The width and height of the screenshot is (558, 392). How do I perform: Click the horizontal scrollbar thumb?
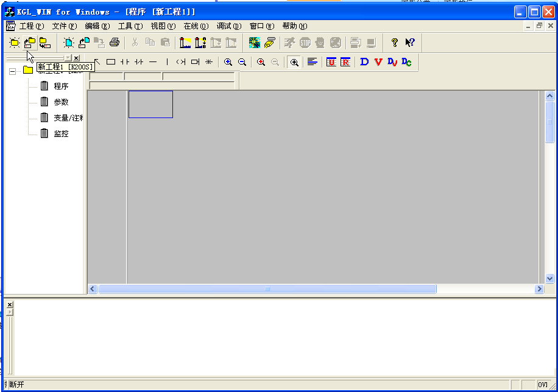pos(267,289)
